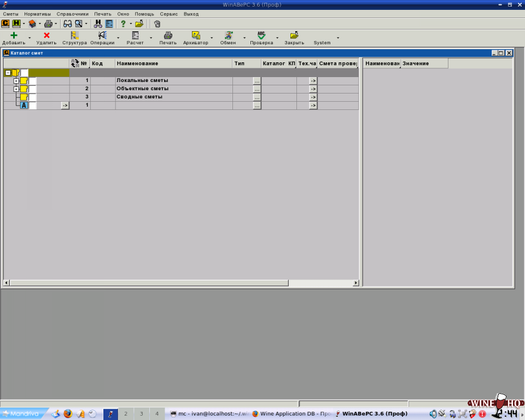The width and height of the screenshot is (525, 420).
Task: Click the ellipsis button in Сводные сметы row
Action: [256, 97]
